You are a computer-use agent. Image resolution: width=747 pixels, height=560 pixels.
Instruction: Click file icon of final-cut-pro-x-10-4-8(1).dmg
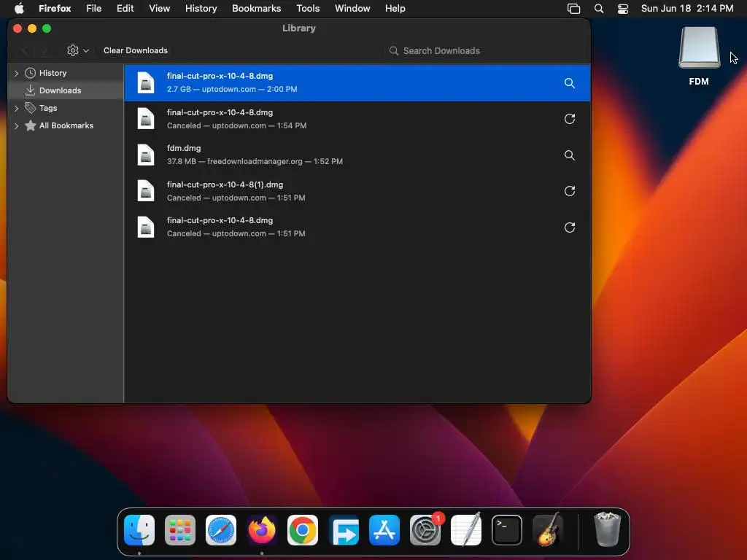point(146,190)
